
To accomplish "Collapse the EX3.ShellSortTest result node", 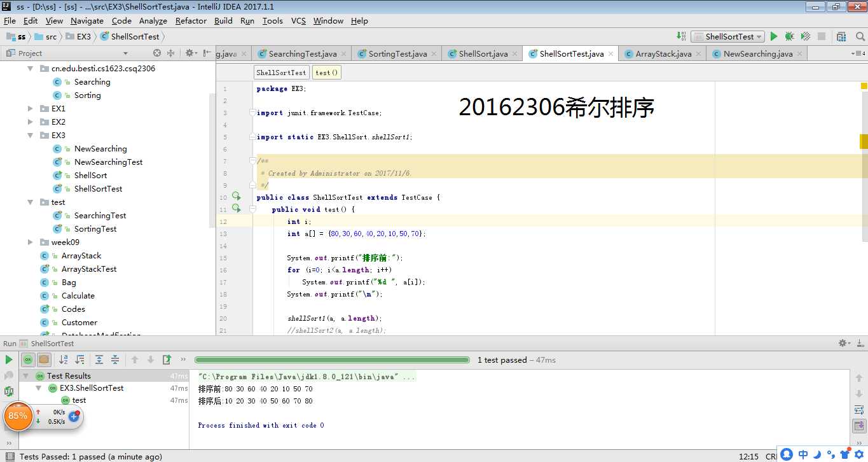I will (39, 388).
